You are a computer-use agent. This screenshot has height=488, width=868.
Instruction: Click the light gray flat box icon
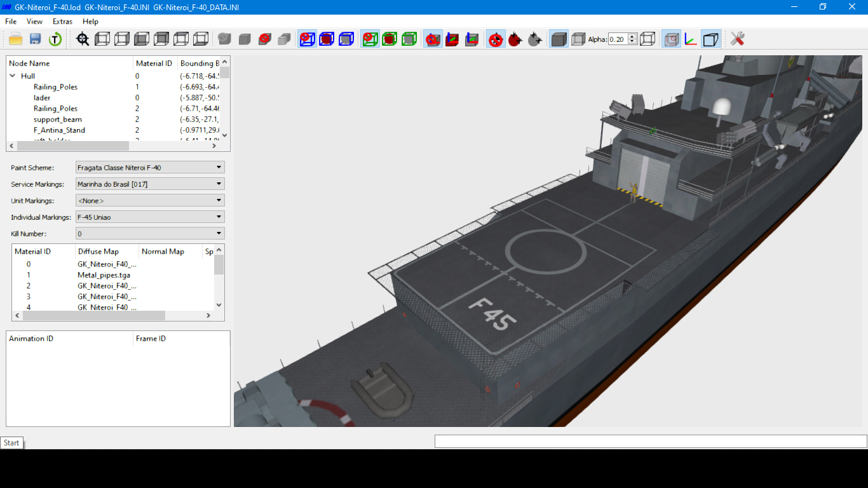[285, 39]
